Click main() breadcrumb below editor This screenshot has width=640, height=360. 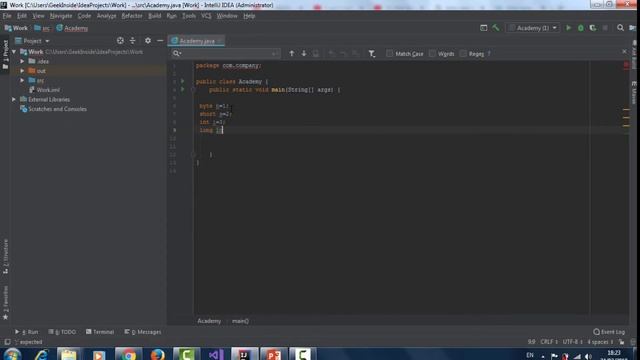point(240,321)
